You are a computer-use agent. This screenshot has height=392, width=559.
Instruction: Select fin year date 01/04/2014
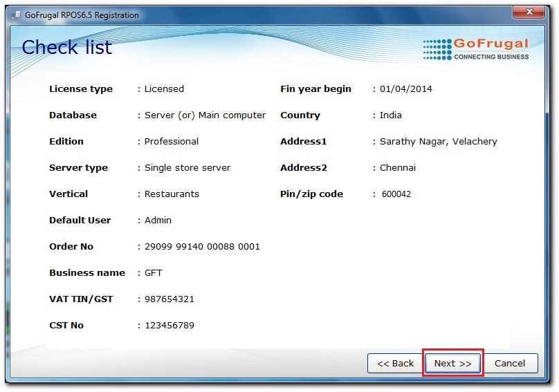pyautogui.click(x=405, y=88)
